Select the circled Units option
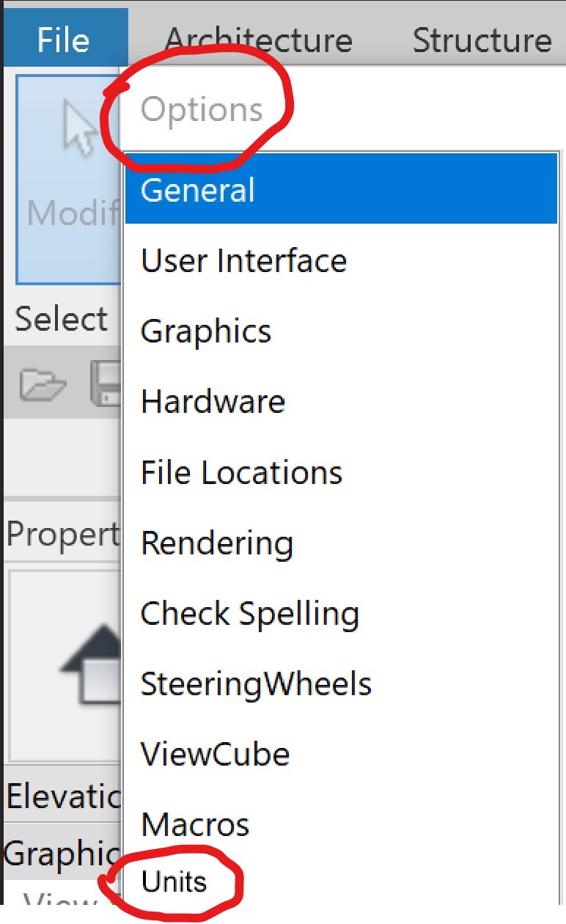This screenshot has width=566, height=924. pyautogui.click(x=175, y=882)
